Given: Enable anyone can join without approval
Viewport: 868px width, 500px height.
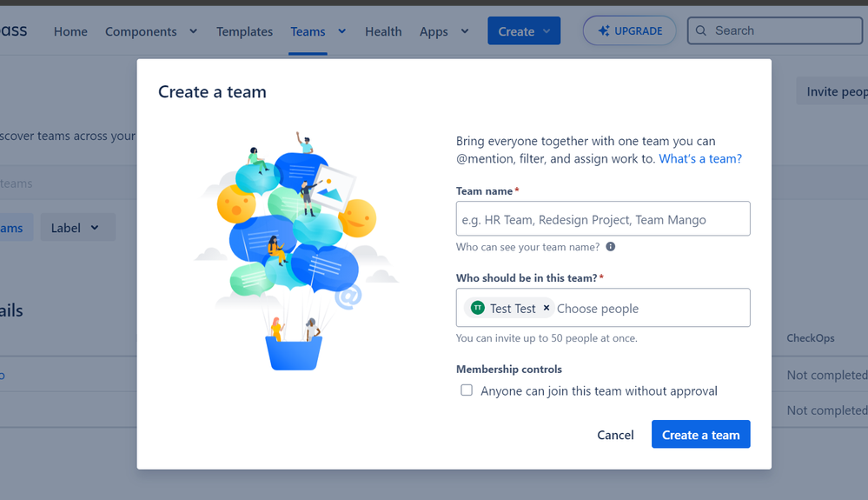Looking at the screenshot, I should (x=467, y=390).
